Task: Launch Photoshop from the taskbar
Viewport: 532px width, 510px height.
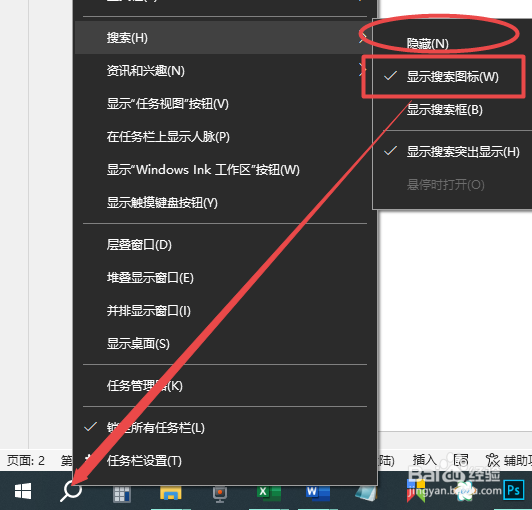Action: point(513,490)
